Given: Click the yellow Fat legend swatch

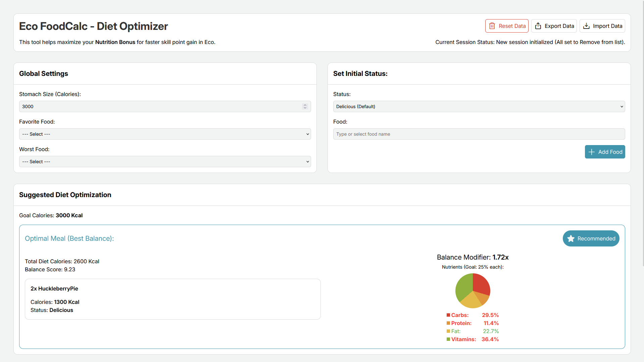Looking at the screenshot, I should [x=448, y=331].
